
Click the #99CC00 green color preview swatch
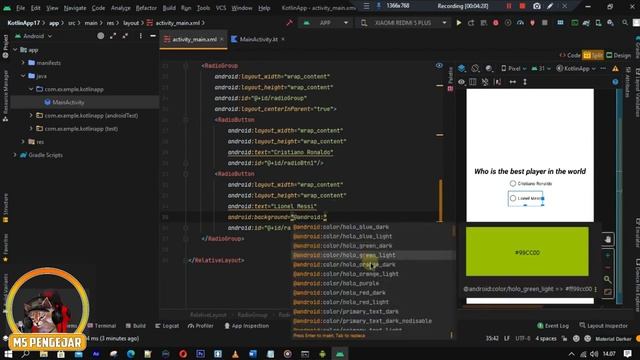[x=527, y=252]
